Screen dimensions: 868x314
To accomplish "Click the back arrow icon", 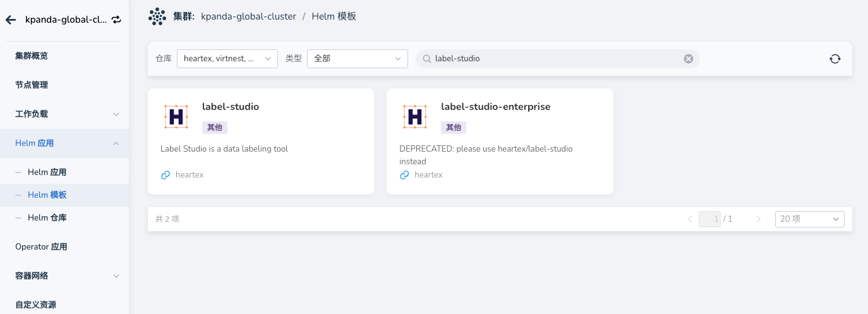I will coord(11,20).
